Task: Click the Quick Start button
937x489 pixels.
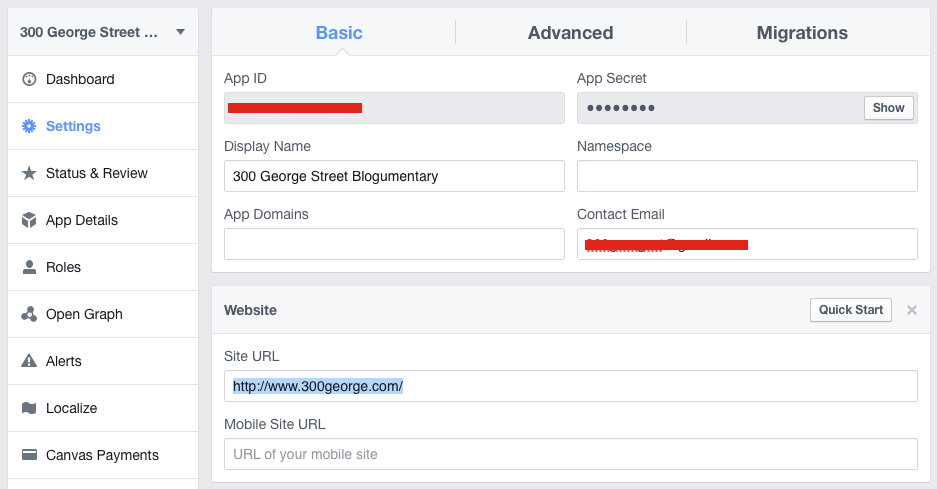Action: 850,310
